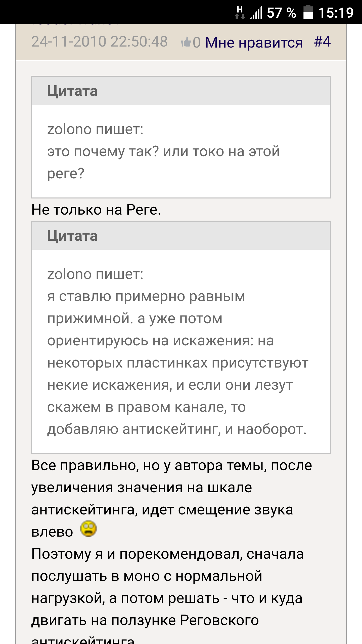Tap the 57 % battery percentage

pyautogui.click(x=281, y=13)
